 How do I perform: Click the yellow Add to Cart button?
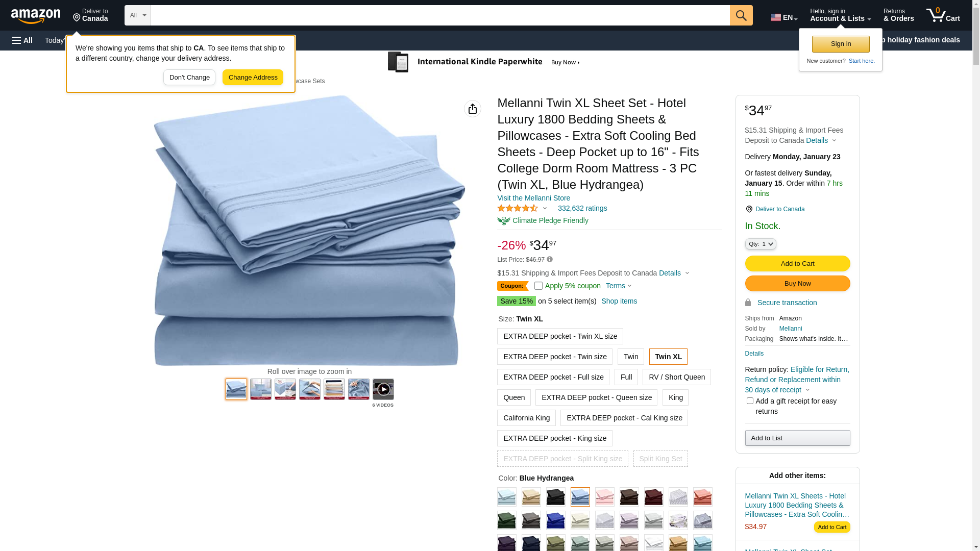point(797,264)
